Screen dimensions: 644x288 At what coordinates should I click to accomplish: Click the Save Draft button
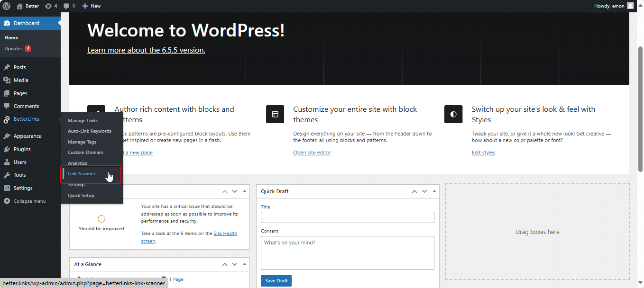(276, 280)
